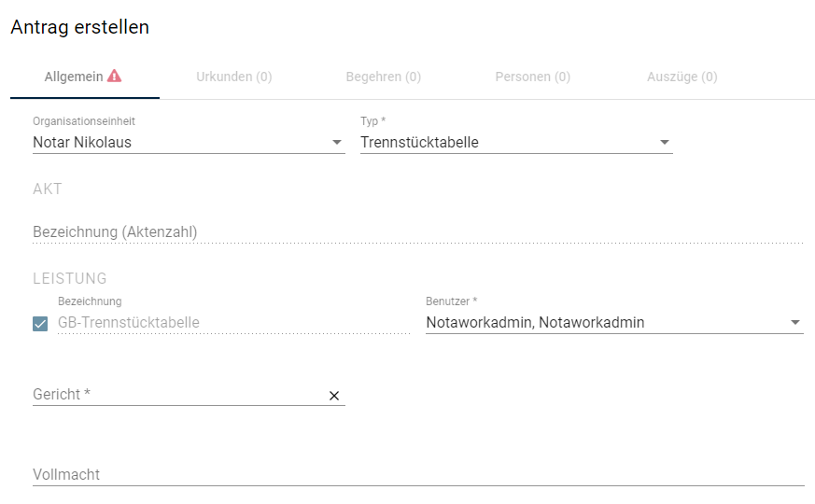Open the Notaworkadmin user selection
The width and height of the screenshot is (815, 504).
614,323
